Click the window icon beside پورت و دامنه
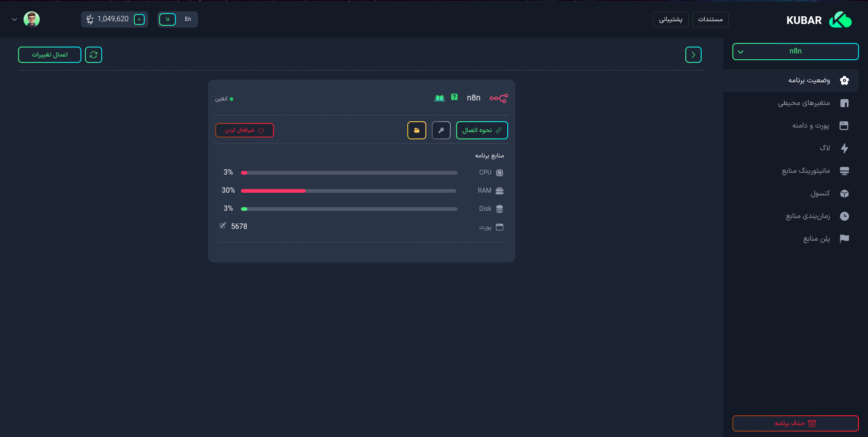868x437 pixels. tap(844, 126)
